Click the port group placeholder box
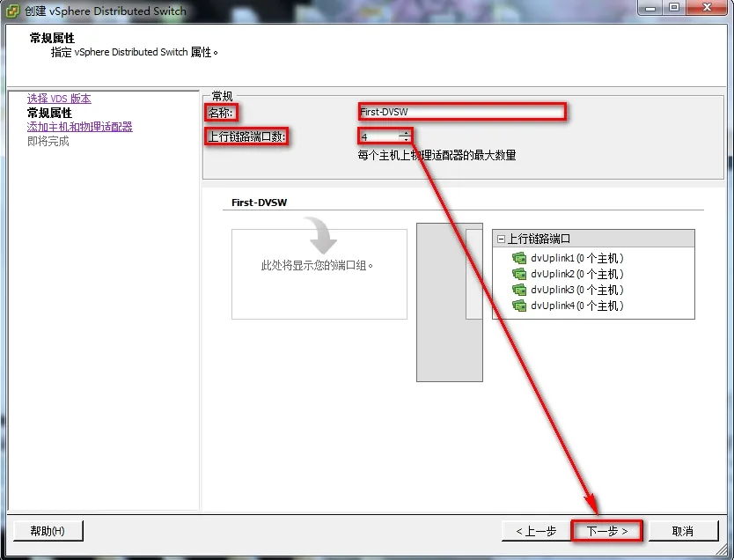The width and height of the screenshot is (734, 560). [x=319, y=275]
